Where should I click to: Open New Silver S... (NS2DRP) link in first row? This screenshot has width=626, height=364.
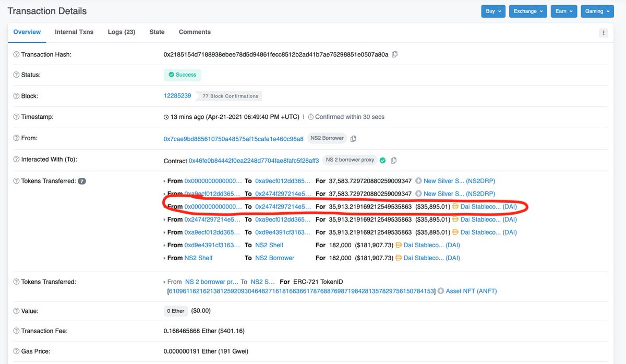pos(459,181)
